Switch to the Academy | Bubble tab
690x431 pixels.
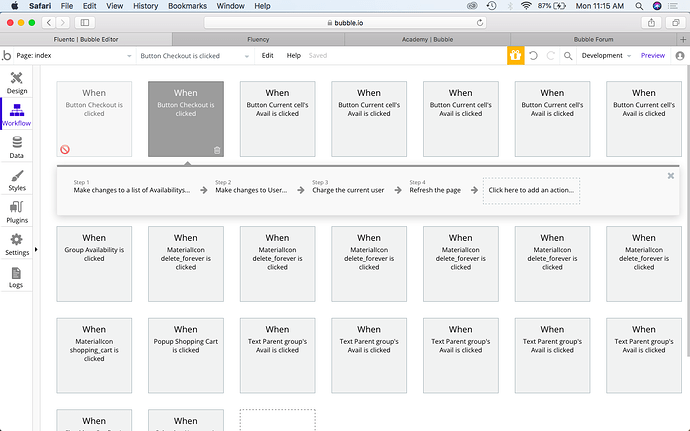click(x=427, y=39)
